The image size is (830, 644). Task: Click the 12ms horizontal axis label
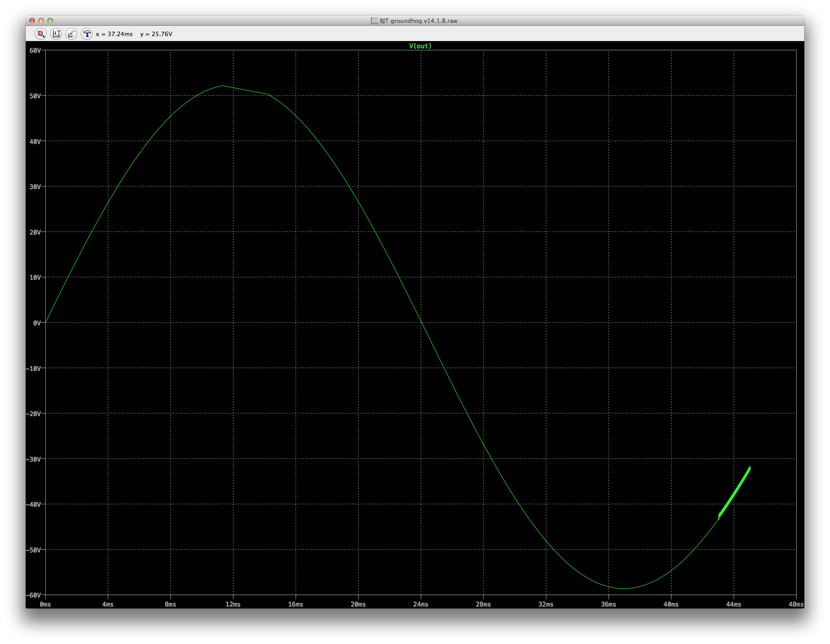click(233, 604)
